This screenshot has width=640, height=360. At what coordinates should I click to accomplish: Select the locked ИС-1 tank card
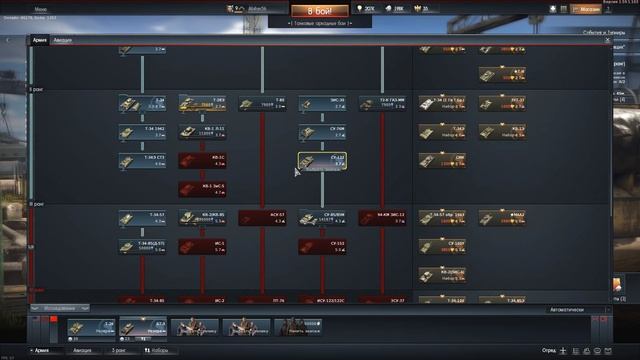pos(202,247)
